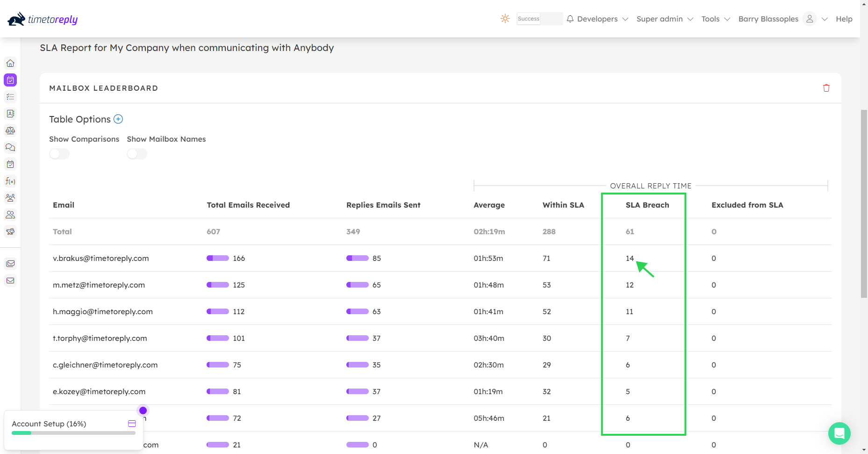The height and width of the screenshot is (454, 868).
Task: Click e.kozey Within SLA value 32
Action: (547, 391)
